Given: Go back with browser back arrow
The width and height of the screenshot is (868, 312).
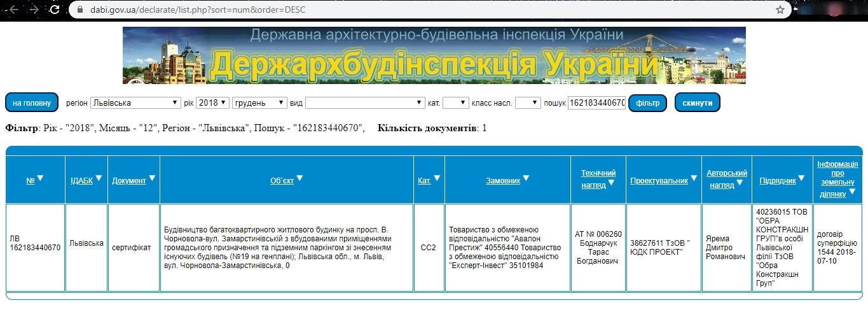Looking at the screenshot, I should [x=14, y=10].
